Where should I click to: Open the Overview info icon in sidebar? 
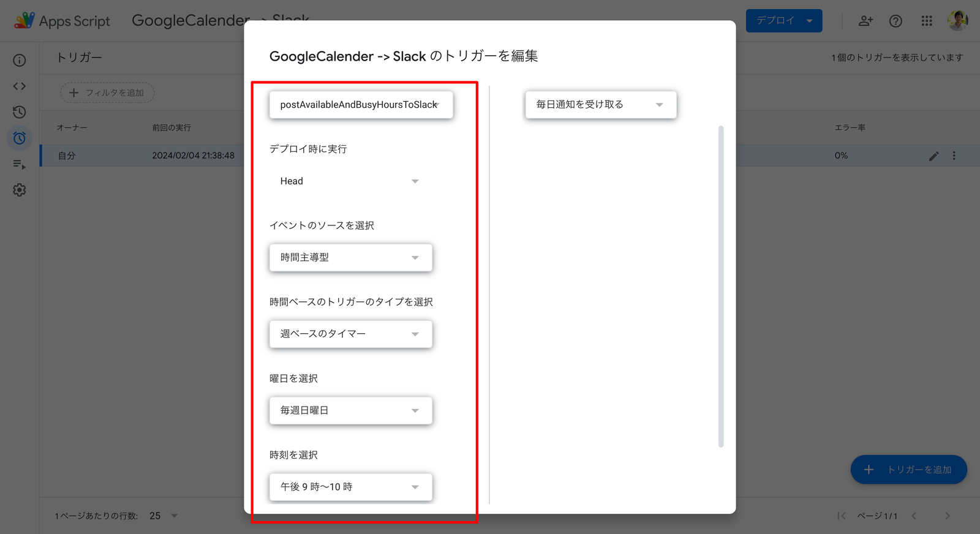[20, 60]
